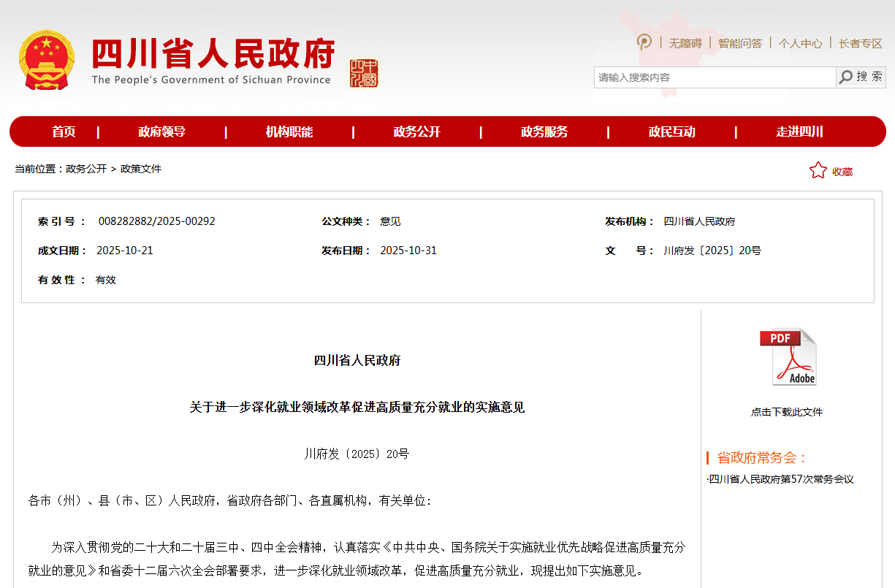Viewport: 895px width, 588px height.
Task: Click 政策文件 breadcrumb link
Action: tap(141, 169)
